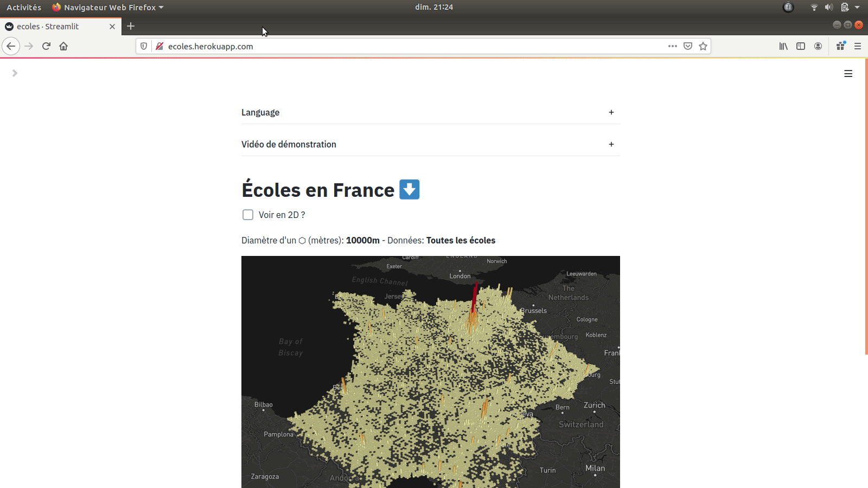
Task: Click the blue down-arrow emoji in title
Action: point(410,190)
